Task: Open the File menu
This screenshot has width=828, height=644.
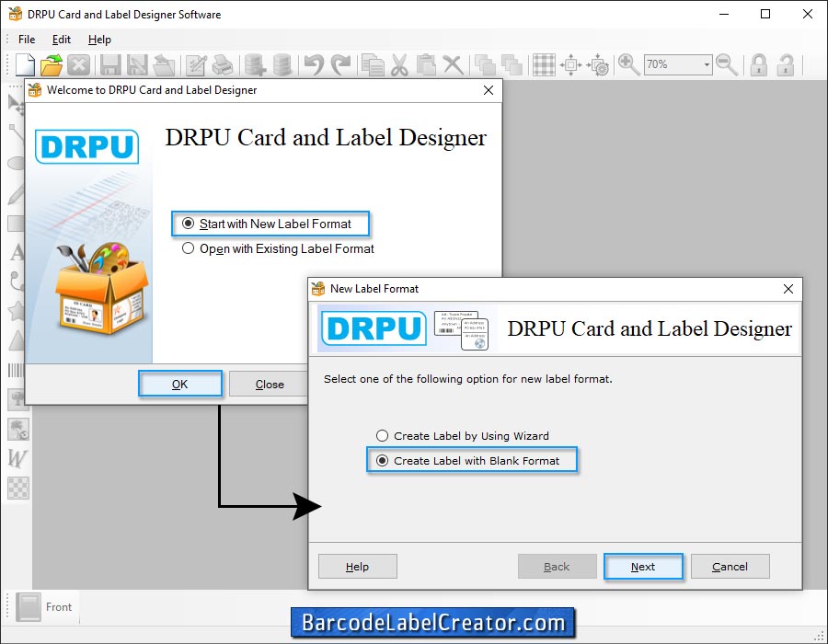Action: tap(27, 40)
